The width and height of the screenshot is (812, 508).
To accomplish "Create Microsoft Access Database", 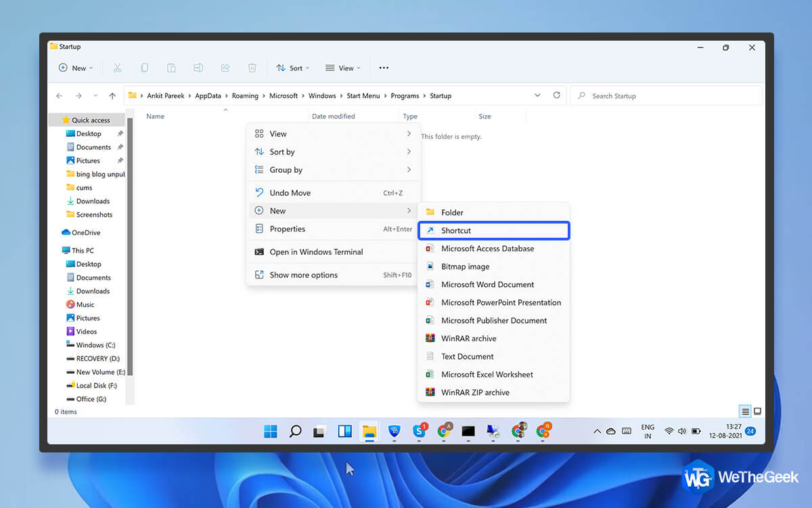I will click(494, 249).
